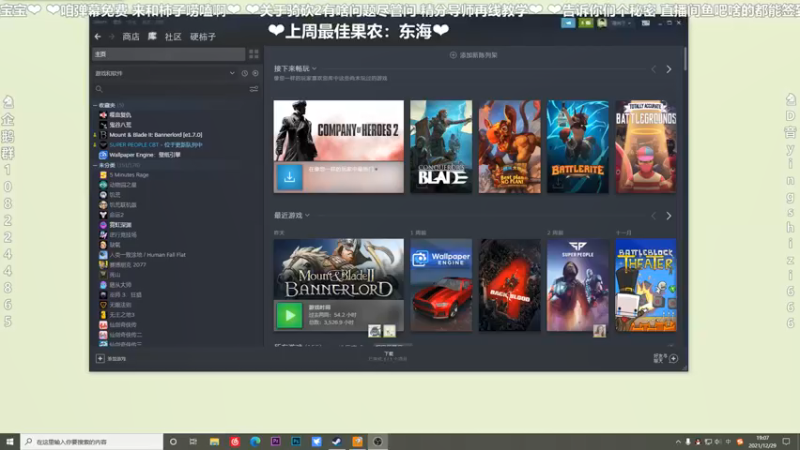Switch to the Library tab (库)
The width and height of the screenshot is (800, 450).
(152, 36)
